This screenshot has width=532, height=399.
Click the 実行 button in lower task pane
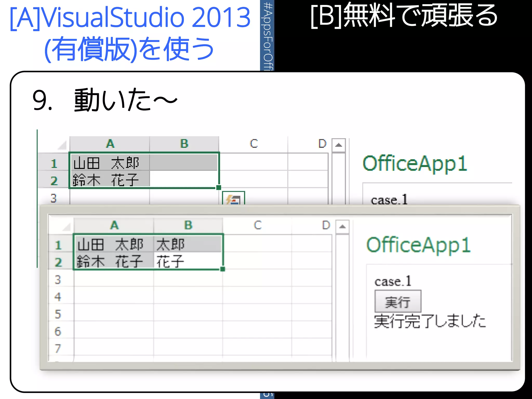398,301
